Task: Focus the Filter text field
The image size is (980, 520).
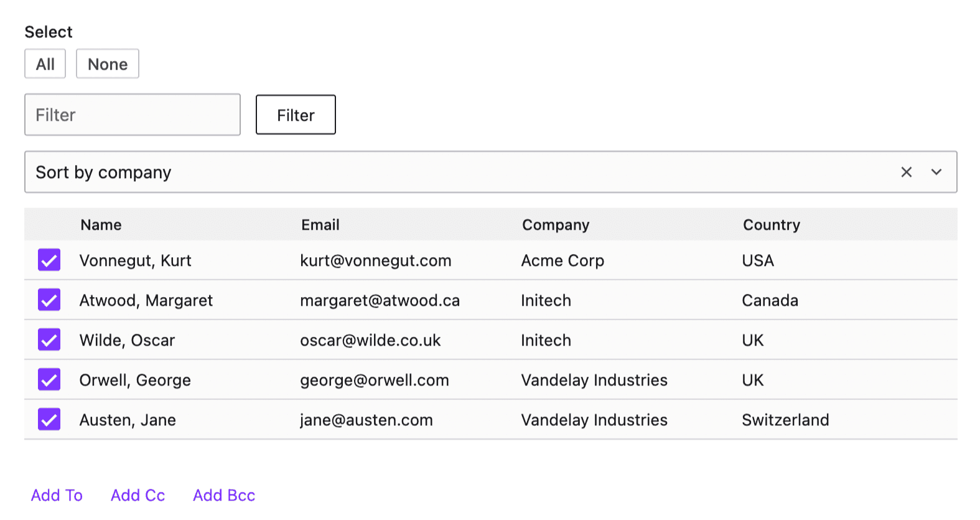Action: tap(133, 115)
